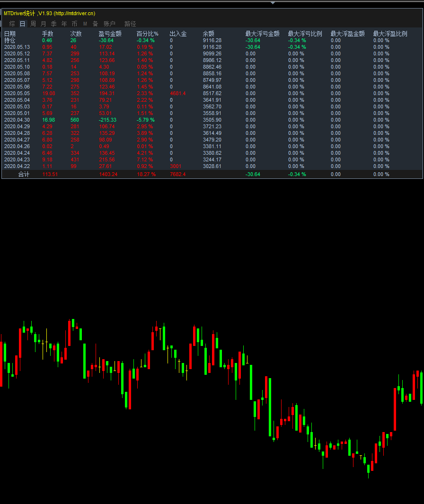Viewport: 424px width, 504px height.
Task: Click the 7.12 % percentage cell
Action: pyautogui.click(x=145, y=160)
